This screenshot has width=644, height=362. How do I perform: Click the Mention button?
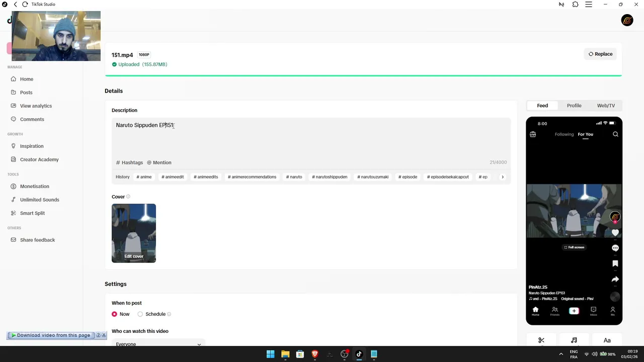coord(159,162)
